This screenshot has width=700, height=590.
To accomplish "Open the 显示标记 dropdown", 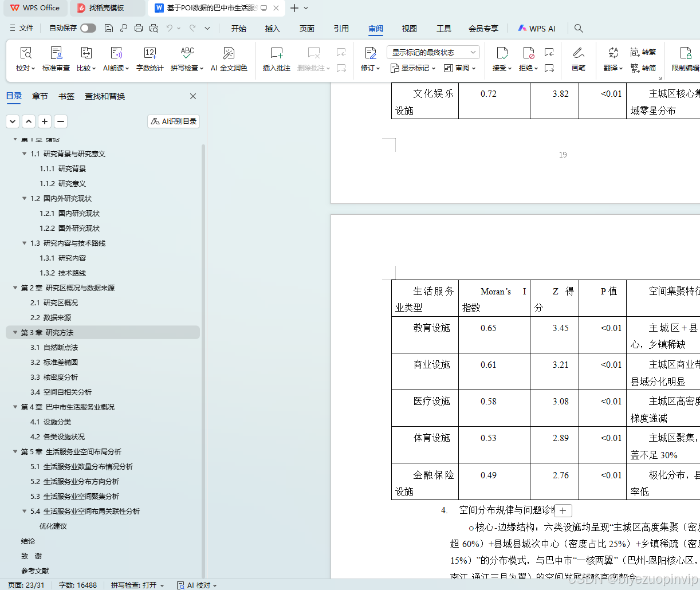I will pos(413,68).
